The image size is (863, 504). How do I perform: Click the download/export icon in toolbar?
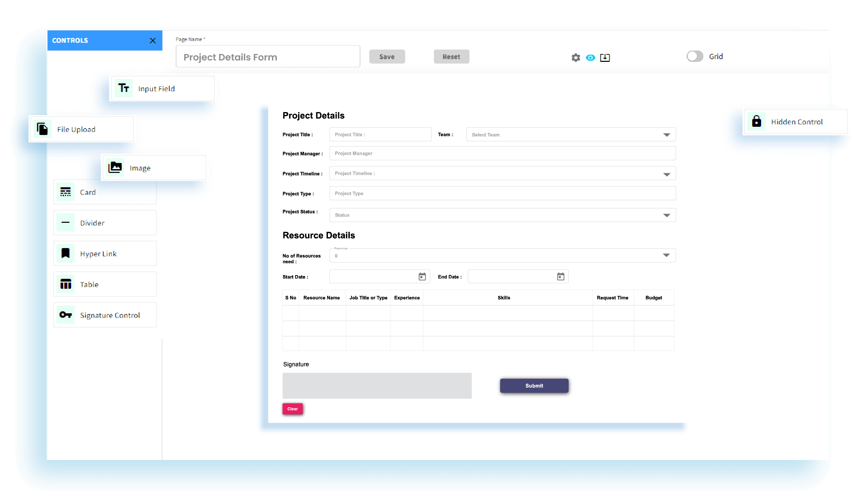click(605, 57)
